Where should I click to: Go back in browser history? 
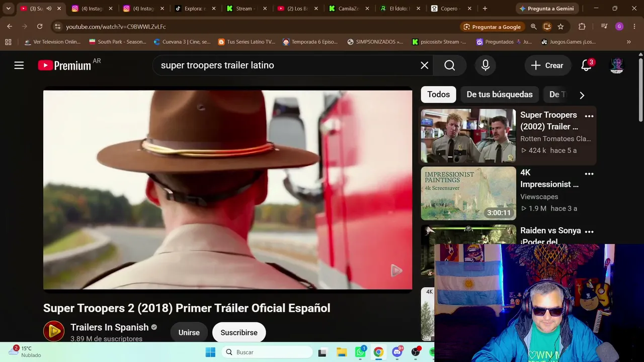[x=10, y=27]
